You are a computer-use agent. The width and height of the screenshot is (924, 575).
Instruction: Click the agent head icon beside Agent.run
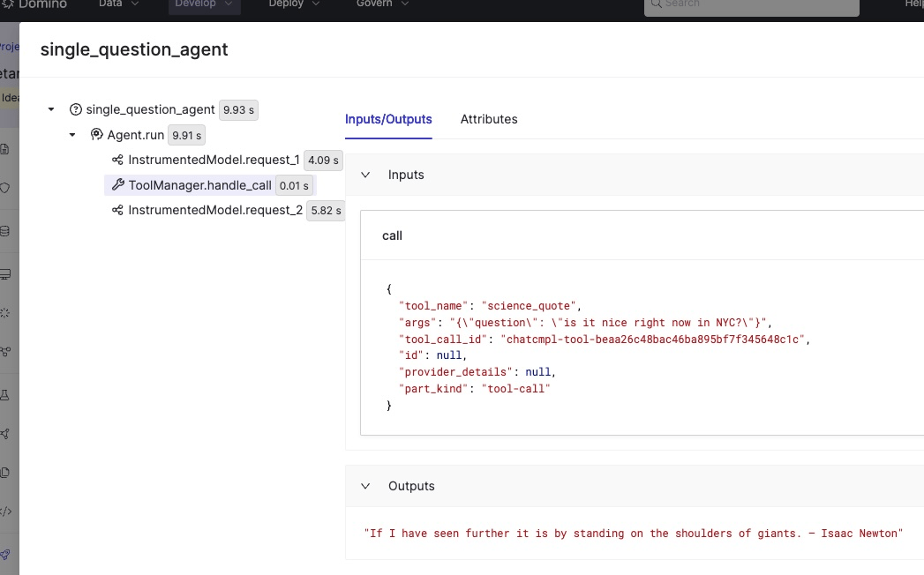point(97,135)
